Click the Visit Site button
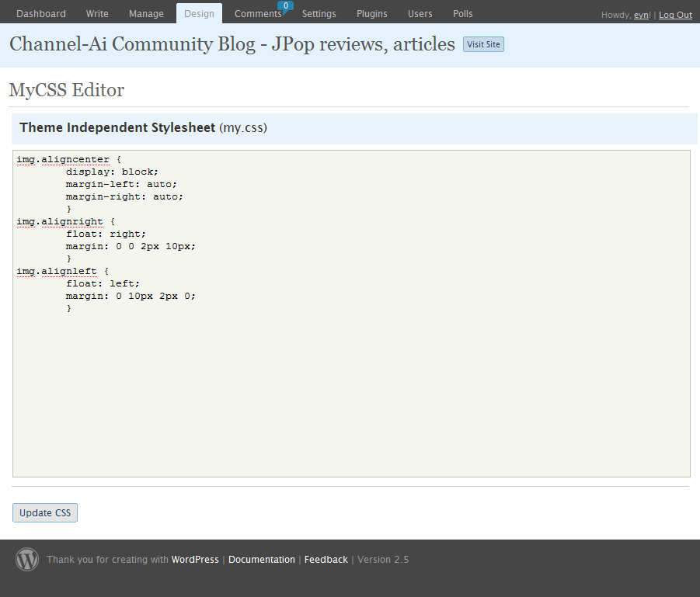 [x=483, y=44]
